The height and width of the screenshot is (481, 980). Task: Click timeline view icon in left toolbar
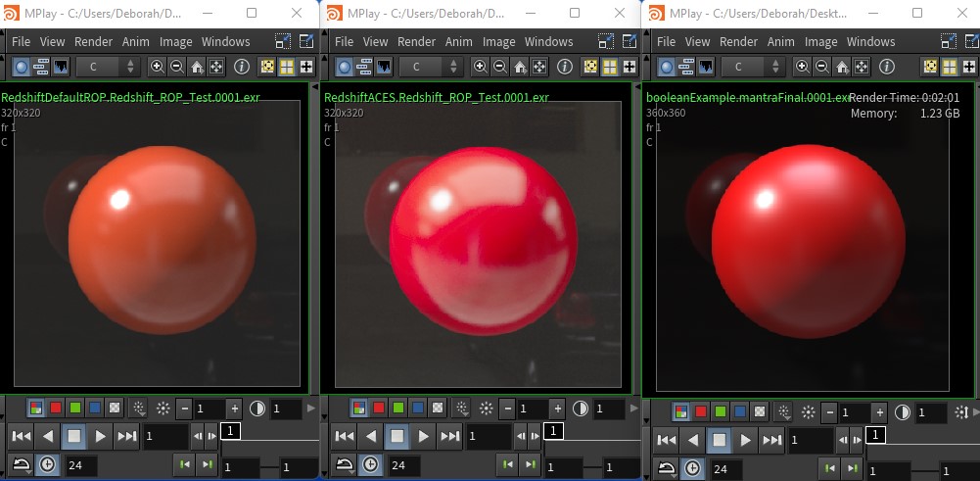click(41, 67)
